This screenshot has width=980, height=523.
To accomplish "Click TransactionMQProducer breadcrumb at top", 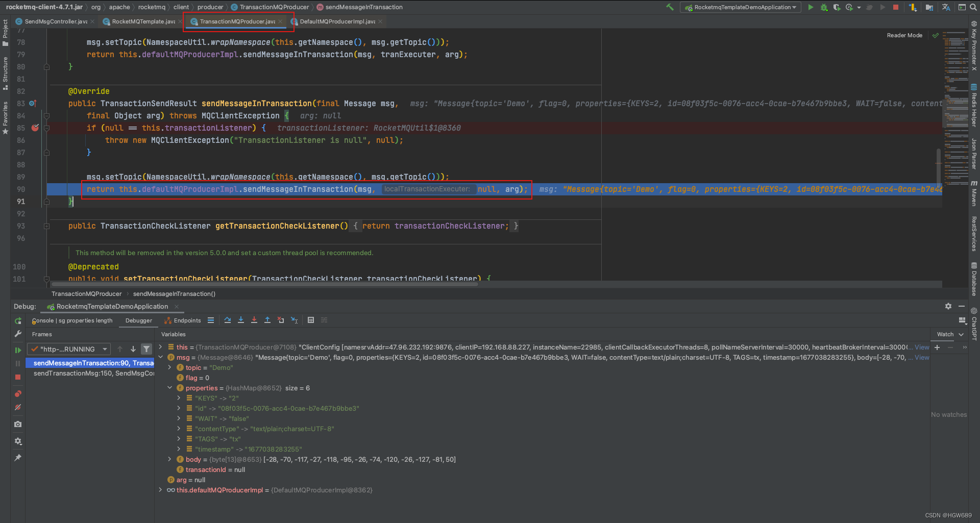I will tap(271, 7).
